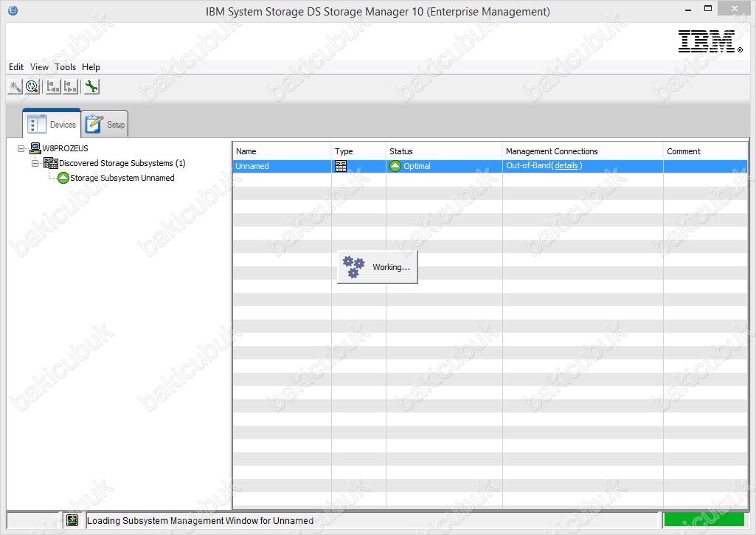Click the subsystem icon in the status bar
Screen dimensions: 756x535
coord(72,520)
